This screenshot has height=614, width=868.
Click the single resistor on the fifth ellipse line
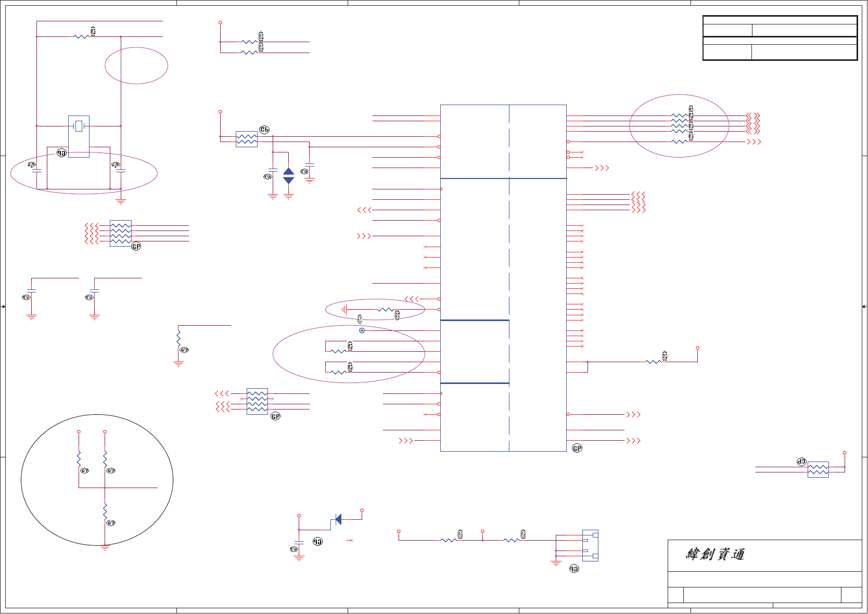point(679,142)
